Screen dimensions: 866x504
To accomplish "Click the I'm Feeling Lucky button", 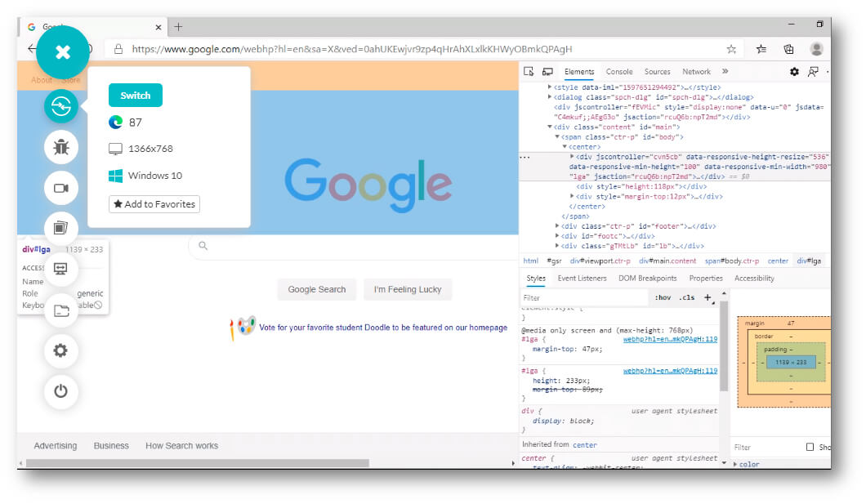I will coord(407,289).
